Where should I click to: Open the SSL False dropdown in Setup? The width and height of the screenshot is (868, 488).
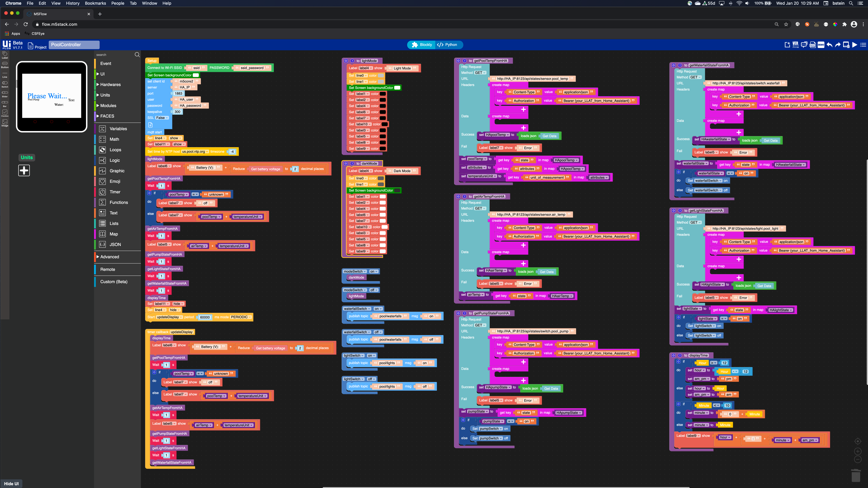click(x=162, y=118)
